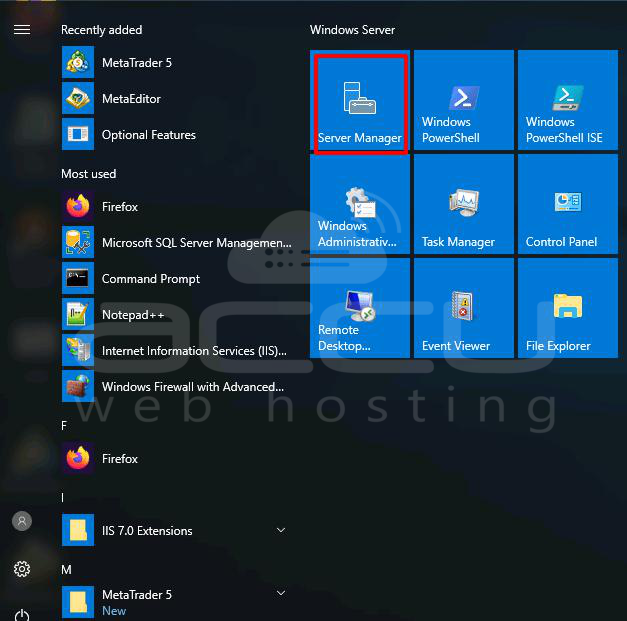Click the 'Notepad++' label

pyautogui.click(x=133, y=315)
